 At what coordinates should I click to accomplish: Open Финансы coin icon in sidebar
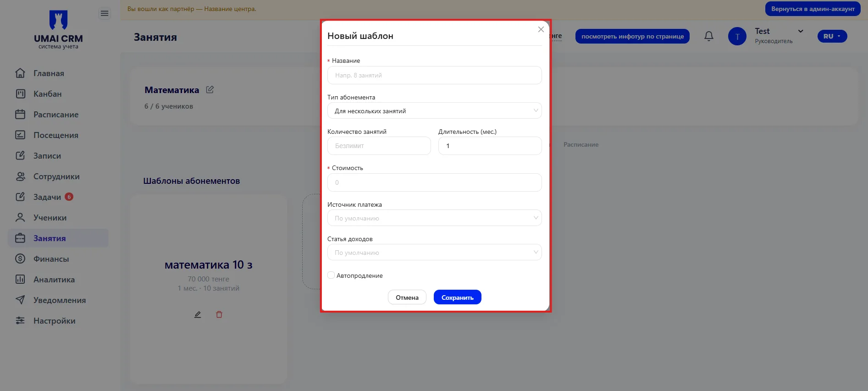(x=20, y=259)
